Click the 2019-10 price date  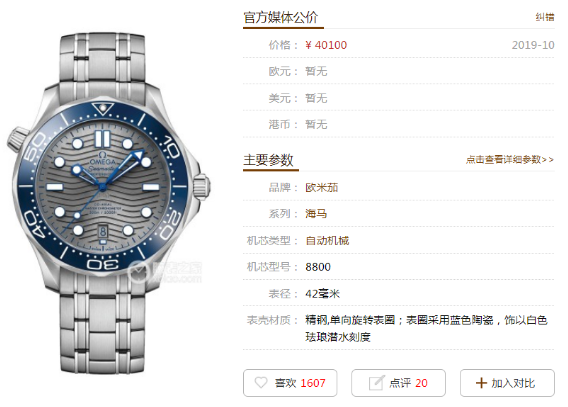point(533,45)
